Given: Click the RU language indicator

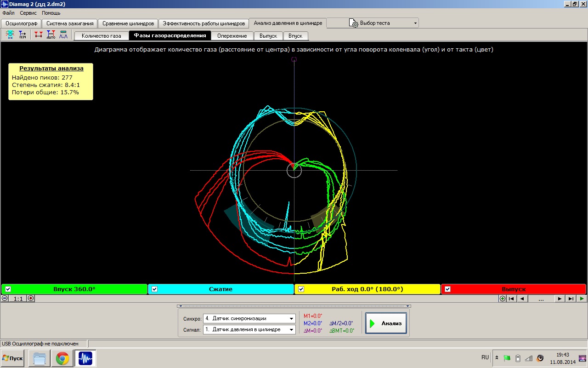Looking at the screenshot, I should point(485,357).
